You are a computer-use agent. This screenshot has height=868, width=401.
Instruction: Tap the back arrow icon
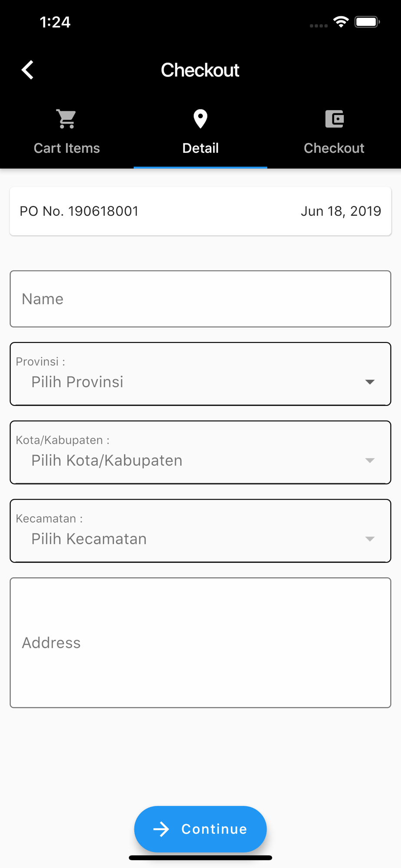(27, 70)
